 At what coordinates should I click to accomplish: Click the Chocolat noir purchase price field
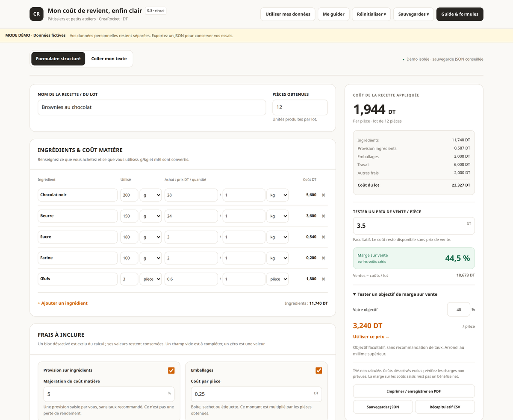point(192,195)
